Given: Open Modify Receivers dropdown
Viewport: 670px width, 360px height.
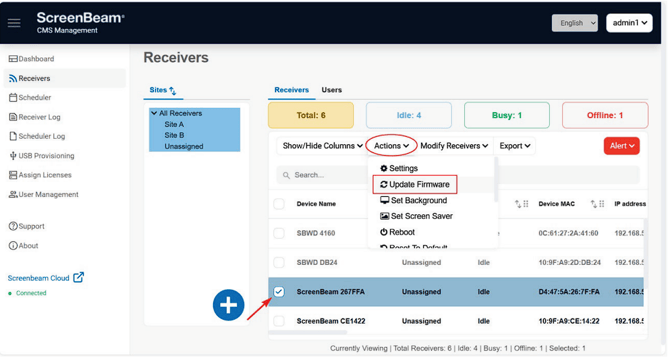Looking at the screenshot, I should (x=454, y=146).
